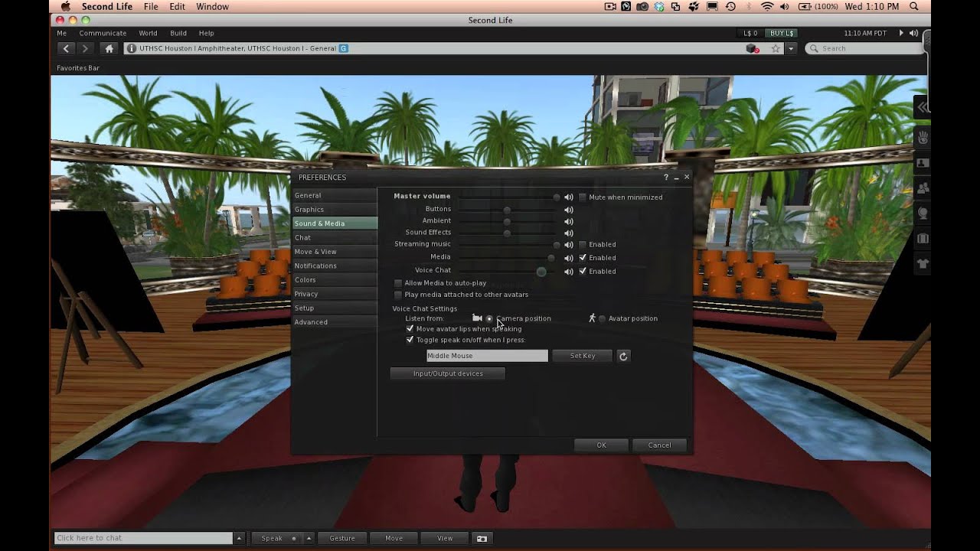Click Cancel in Preferences dialog

[x=659, y=445]
